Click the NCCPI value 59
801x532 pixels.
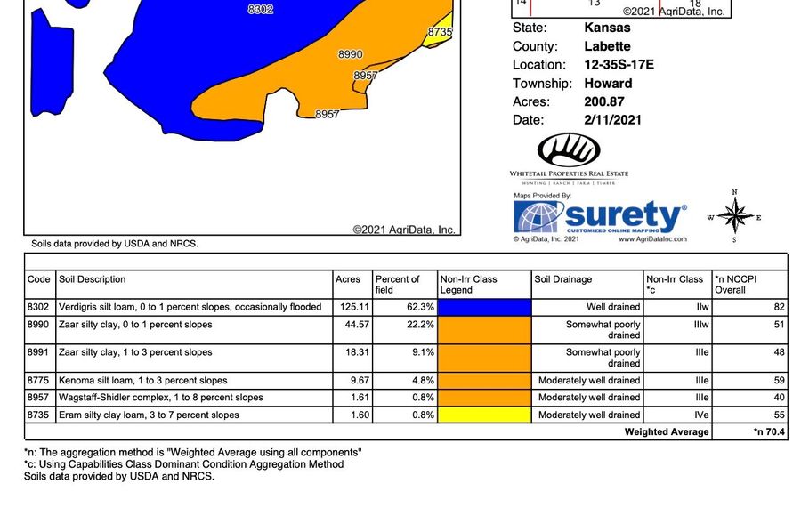(x=779, y=381)
